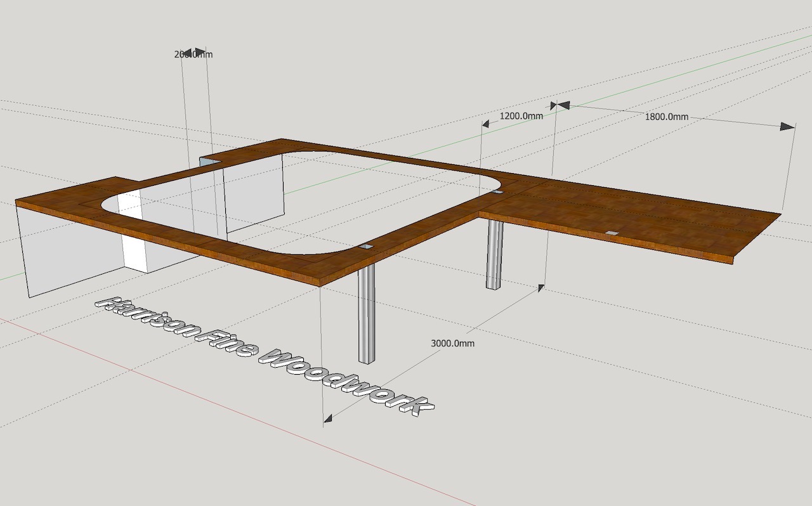Click the small blue-grey bracket at back-left corner
The image size is (812, 506).
tap(210, 163)
